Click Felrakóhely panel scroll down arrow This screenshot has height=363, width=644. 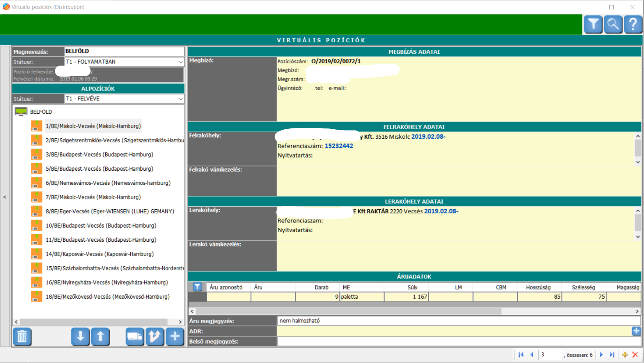click(638, 162)
